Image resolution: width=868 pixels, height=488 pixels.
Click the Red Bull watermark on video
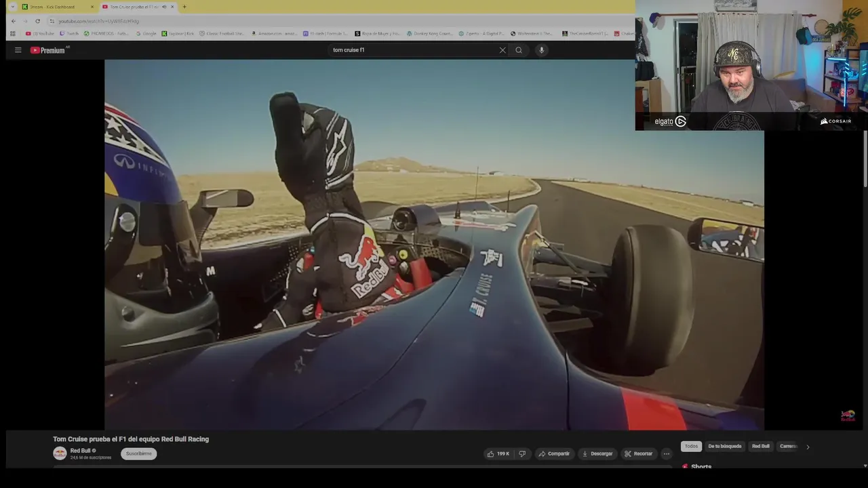[x=848, y=415]
